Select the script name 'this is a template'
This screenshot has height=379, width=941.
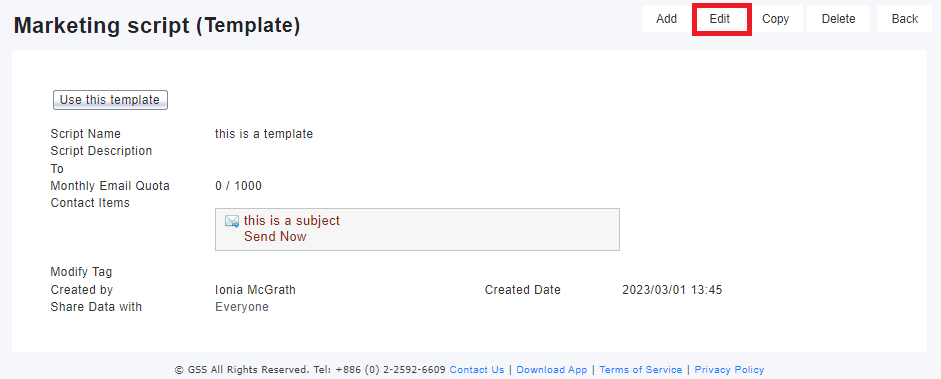[x=264, y=134]
